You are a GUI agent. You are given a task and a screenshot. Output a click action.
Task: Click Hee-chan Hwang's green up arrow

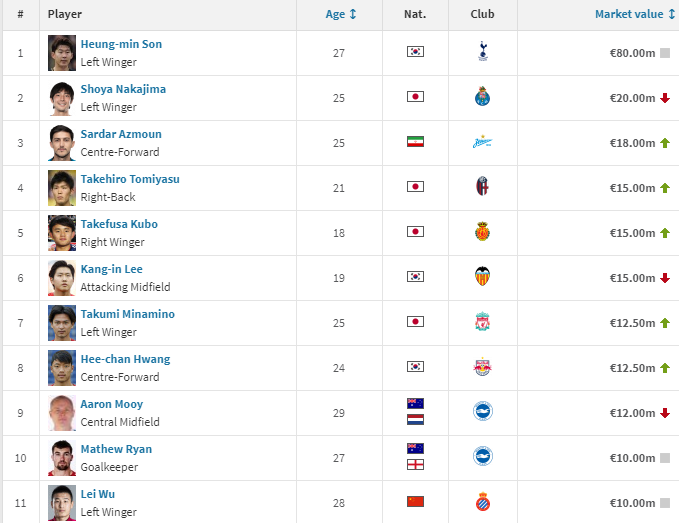coord(664,368)
